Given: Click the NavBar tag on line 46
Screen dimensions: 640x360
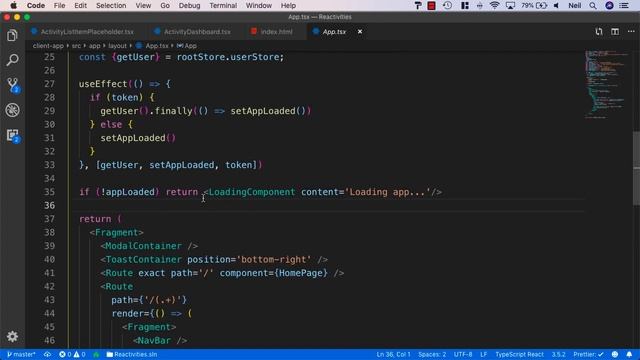Looking at the screenshot, I should (154, 340).
